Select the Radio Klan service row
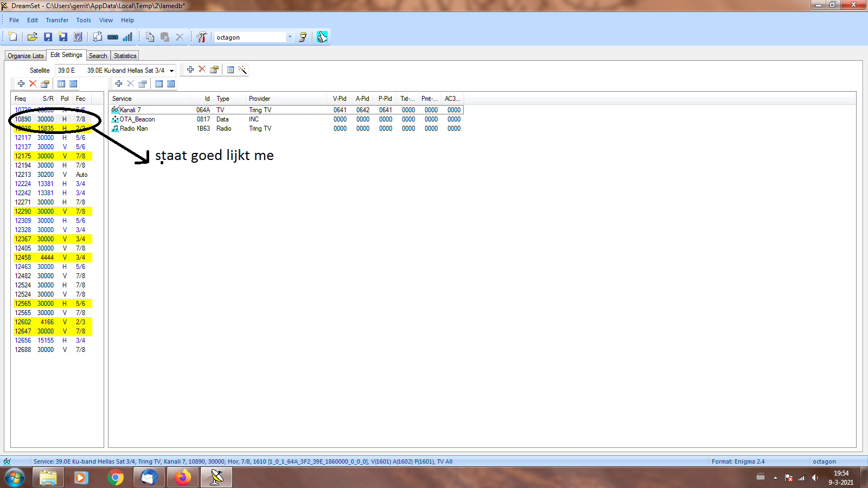 [133, 129]
